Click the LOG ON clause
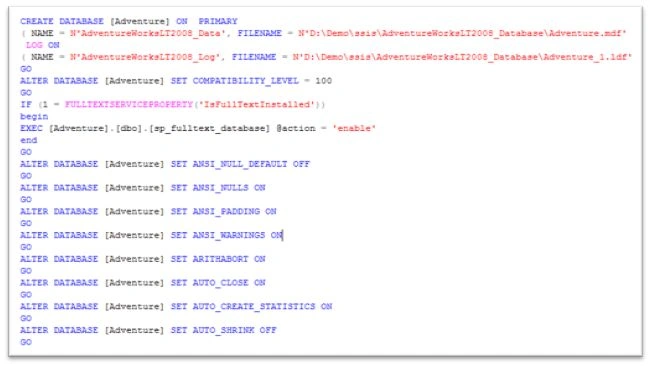The width and height of the screenshot is (650, 366). click(43, 45)
